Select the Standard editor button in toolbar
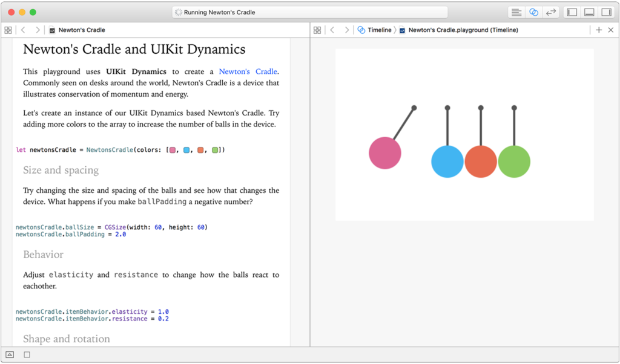 [516, 12]
